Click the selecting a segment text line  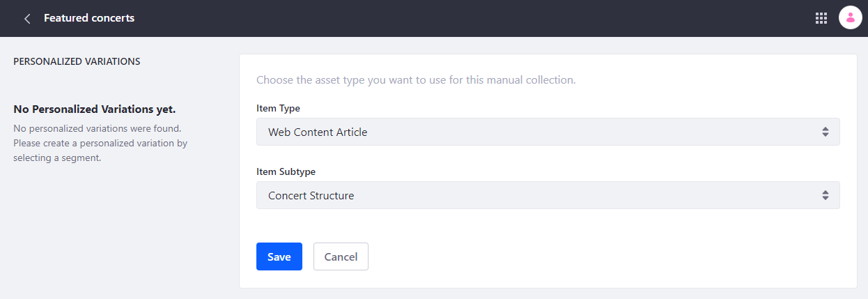pos(57,158)
